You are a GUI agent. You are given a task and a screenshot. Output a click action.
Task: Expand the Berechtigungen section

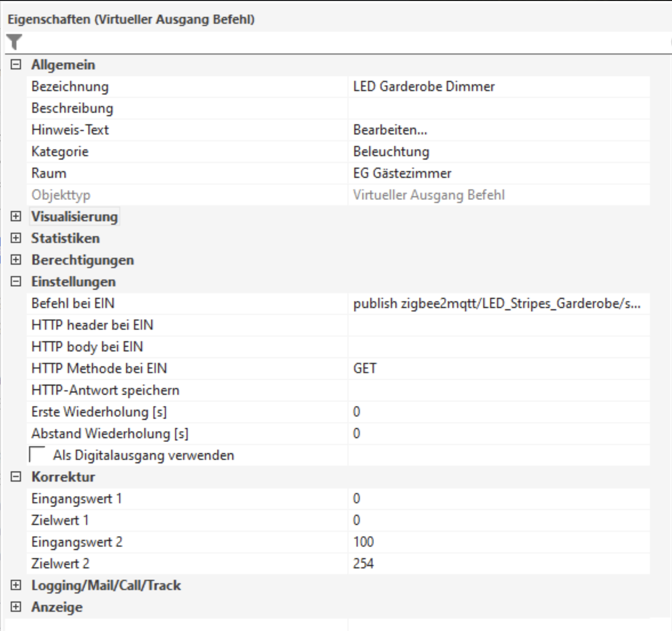click(x=16, y=260)
